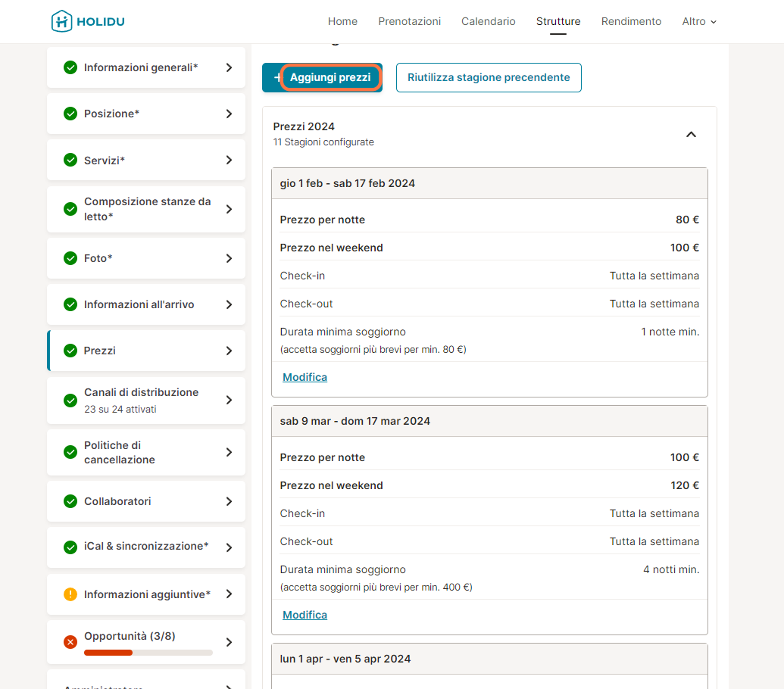Go to Strutture tab
This screenshot has width=784, height=689.
[x=558, y=21]
